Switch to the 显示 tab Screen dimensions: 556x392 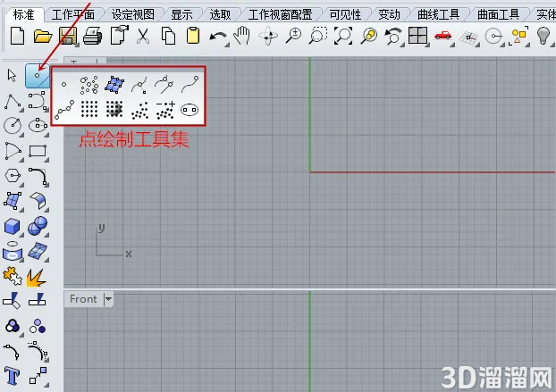pyautogui.click(x=181, y=14)
